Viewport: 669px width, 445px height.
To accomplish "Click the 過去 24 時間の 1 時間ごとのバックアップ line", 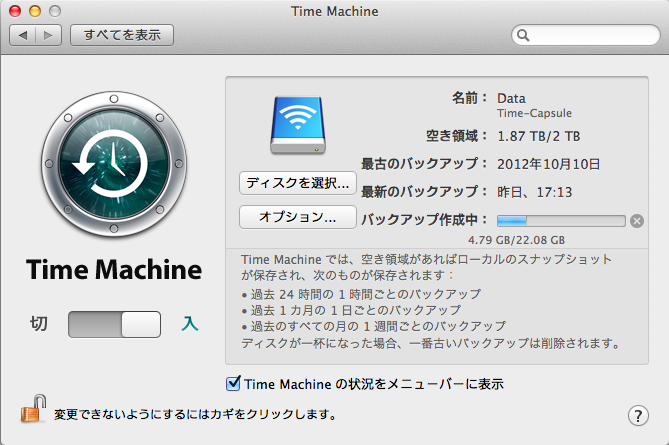I will point(361,294).
